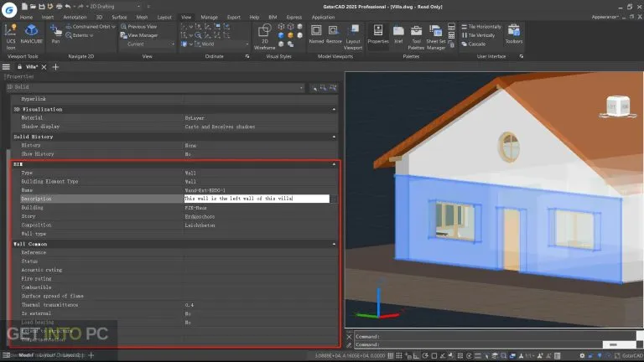Collapse the BIM section
The height and width of the screenshot is (362, 644).
pyautogui.click(x=334, y=164)
